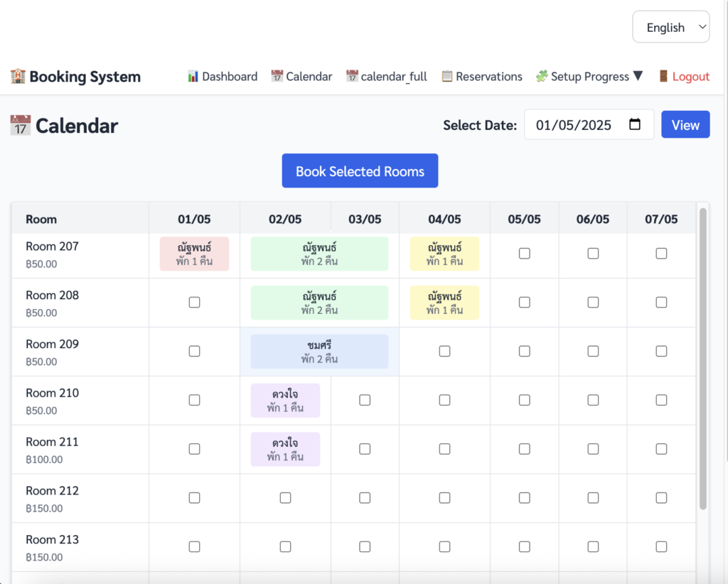Click the 07/05 column header
The height and width of the screenshot is (584, 728).
tap(661, 219)
